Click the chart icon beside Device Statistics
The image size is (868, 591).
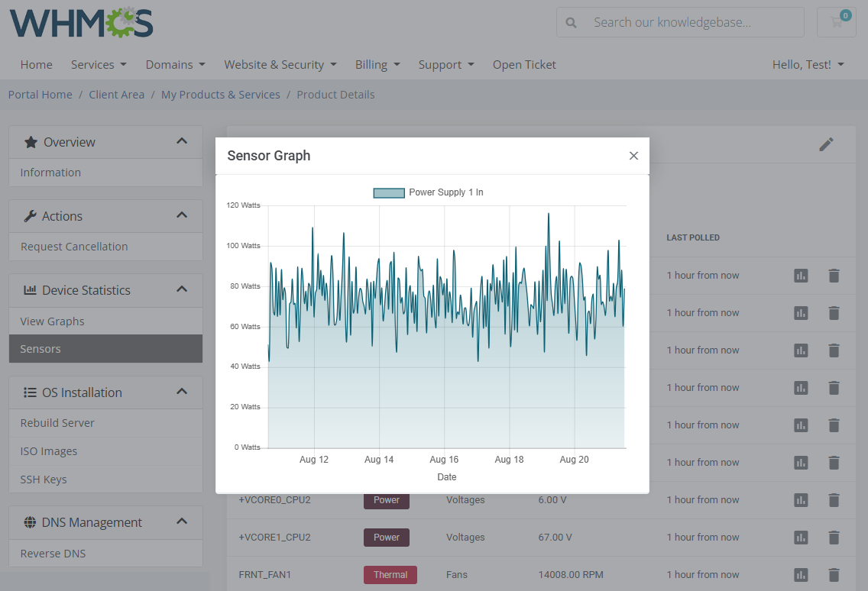coord(31,289)
